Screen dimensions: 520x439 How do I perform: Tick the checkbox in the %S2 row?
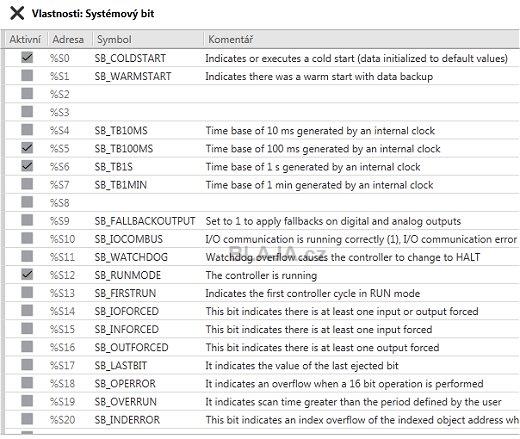(27, 93)
